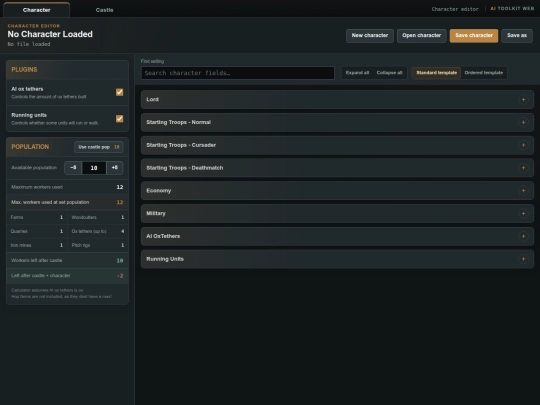
Task: Click the Iron mines entry
Action: (x=37, y=245)
